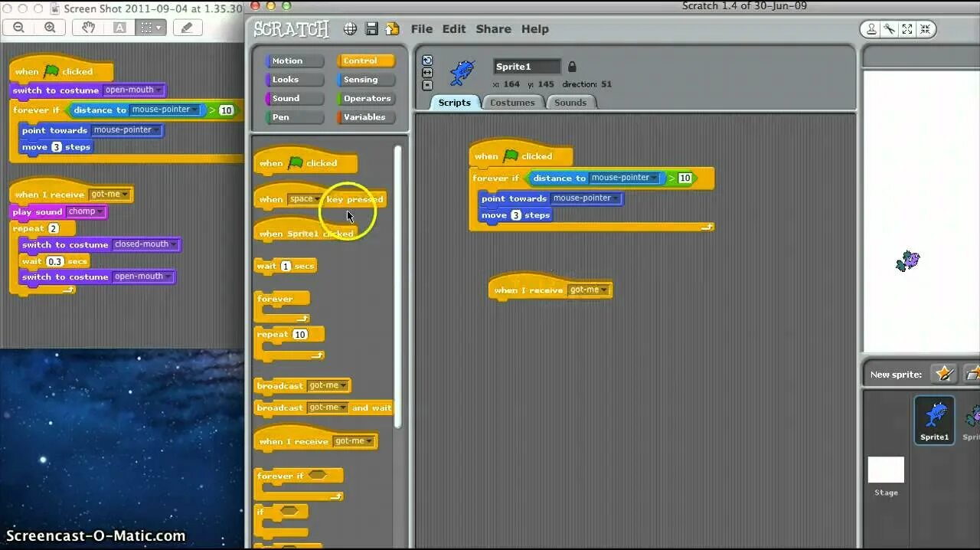The image size is (980, 550).
Task: Select the Text selection tool in Preview
Action: (119, 28)
